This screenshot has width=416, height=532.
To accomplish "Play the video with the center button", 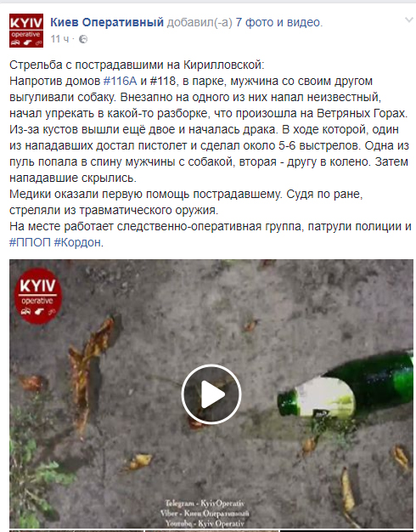I will [211, 394].
